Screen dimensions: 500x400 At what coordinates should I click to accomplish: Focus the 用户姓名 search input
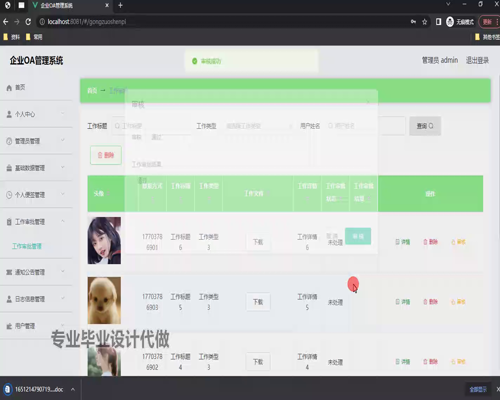tap(365, 126)
